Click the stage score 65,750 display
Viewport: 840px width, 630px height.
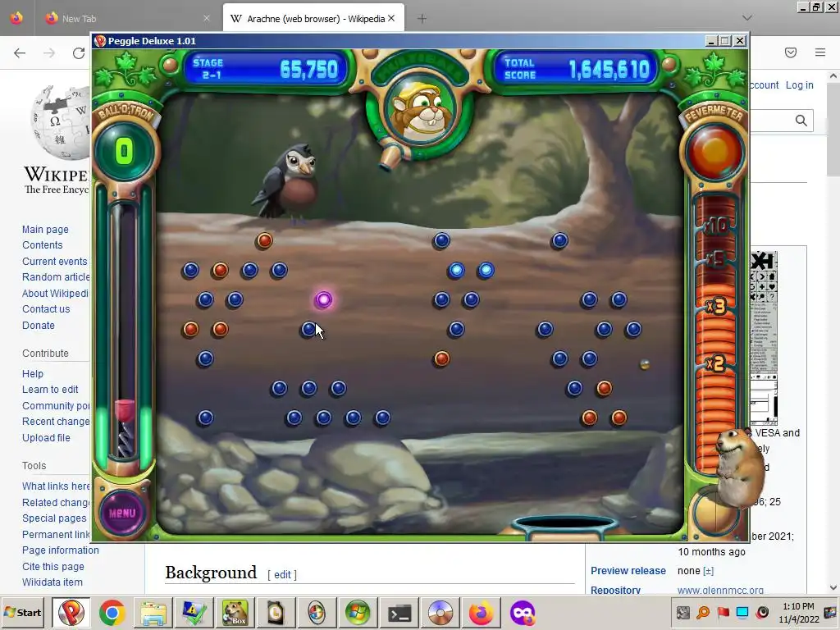tap(309, 70)
